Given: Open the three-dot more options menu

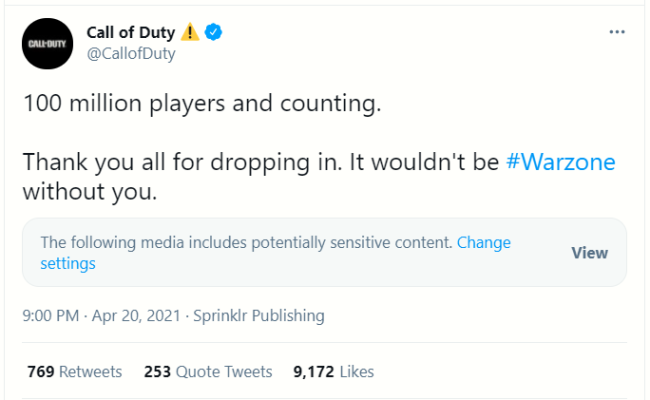Looking at the screenshot, I should tap(617, 32).
